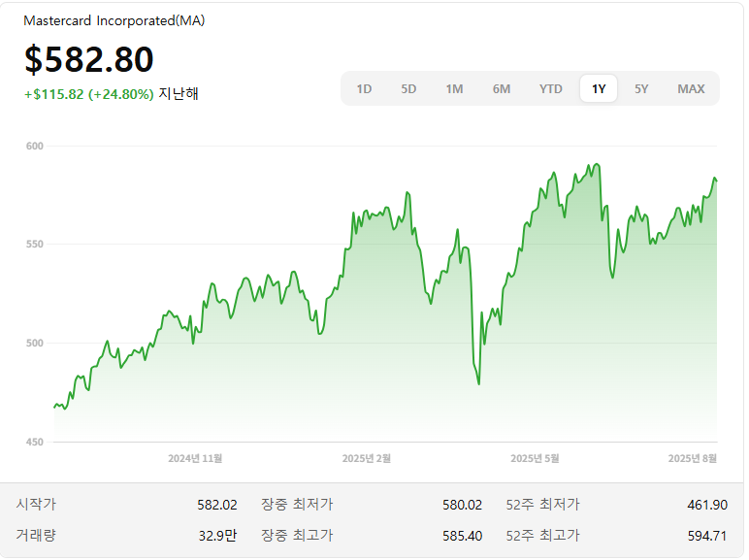Click the 2024년 11월 axis label

195,459
